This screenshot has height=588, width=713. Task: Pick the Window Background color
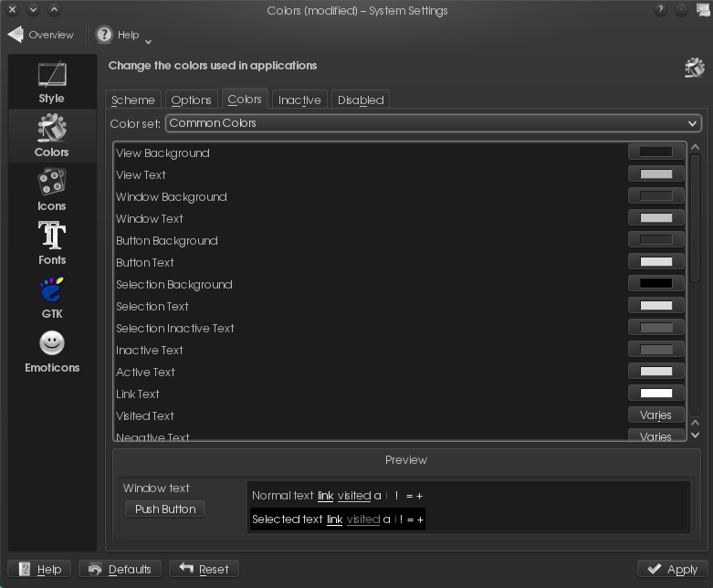(656, 195)
